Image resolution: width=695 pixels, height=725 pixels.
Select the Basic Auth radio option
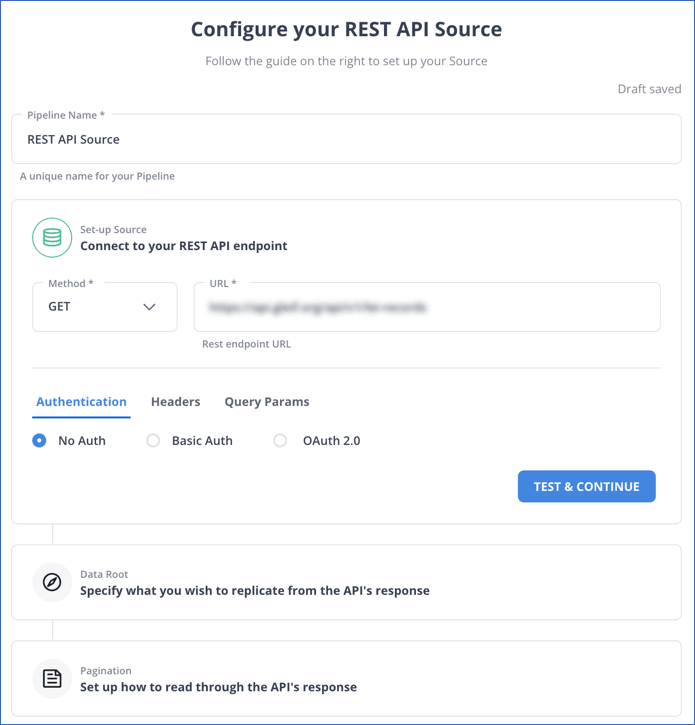pos(153,441)
